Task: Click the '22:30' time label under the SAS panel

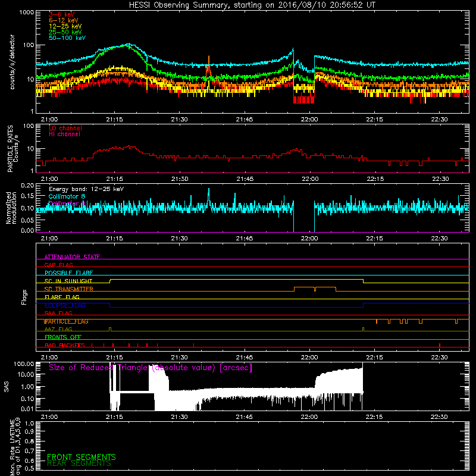Action: (439, 417)
